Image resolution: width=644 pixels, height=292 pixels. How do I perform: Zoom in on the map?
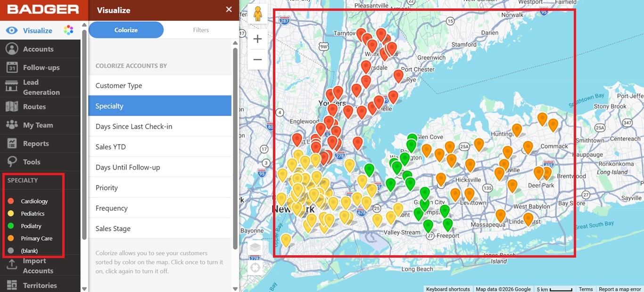[x=257, y=39]
